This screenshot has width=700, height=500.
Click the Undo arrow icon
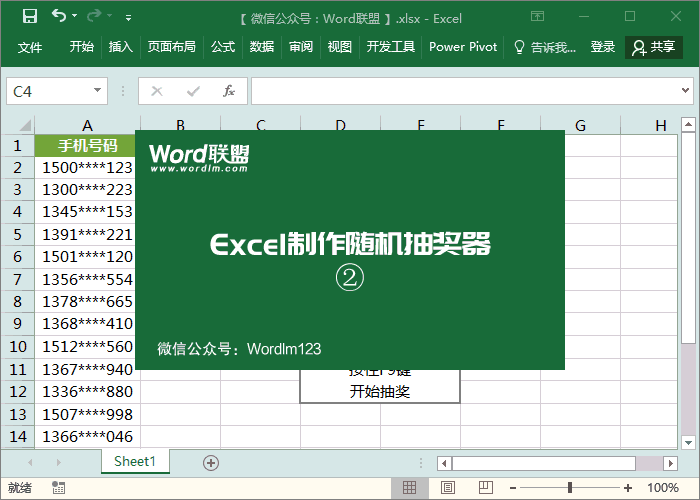pyautogui.click(x=59, y=17)
